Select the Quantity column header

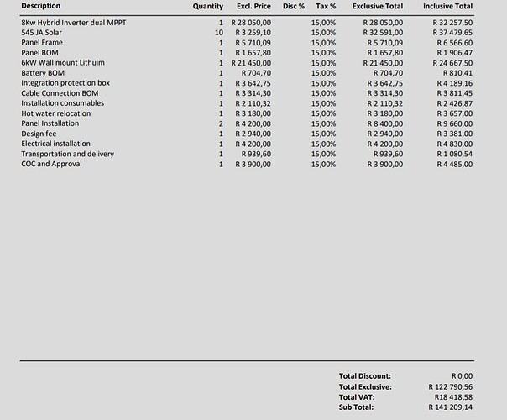(208, 6)
